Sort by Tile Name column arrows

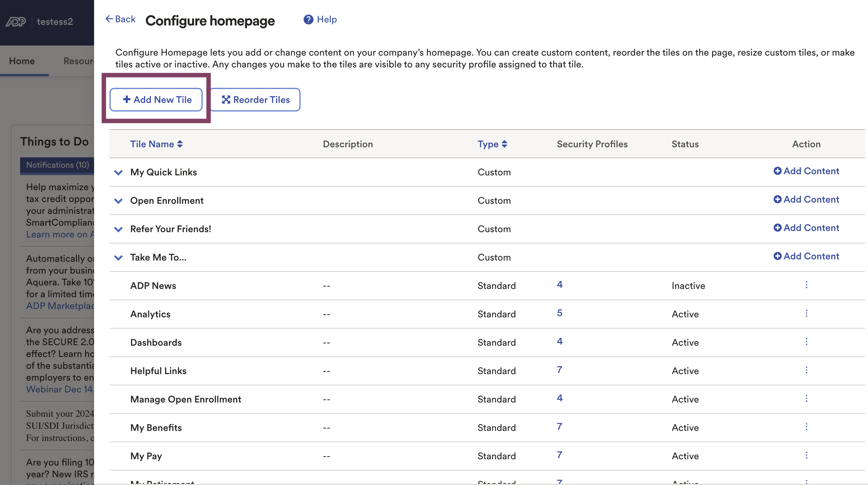click(x=180, y=144)
